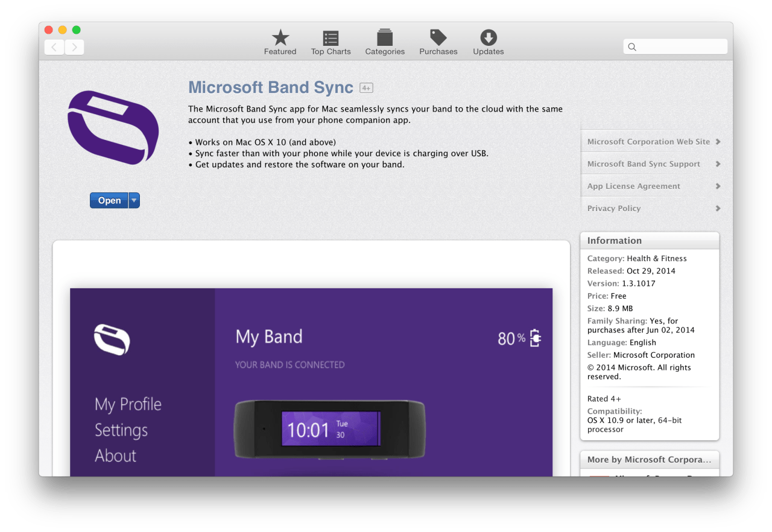
Task: Select My Profile in the app screenshot
Action: coord(128,404)
